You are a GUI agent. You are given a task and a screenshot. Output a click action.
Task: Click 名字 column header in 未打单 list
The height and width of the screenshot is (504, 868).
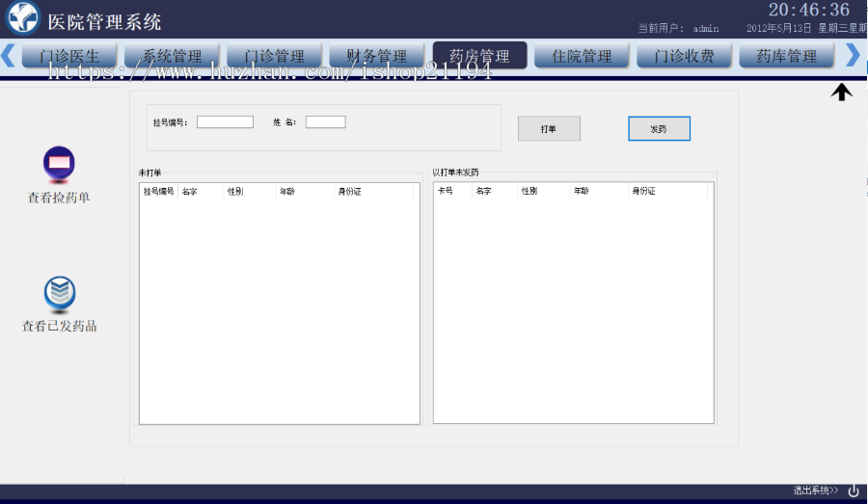click(201, 192)
